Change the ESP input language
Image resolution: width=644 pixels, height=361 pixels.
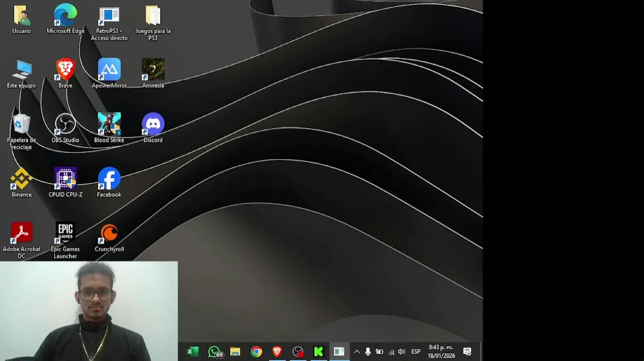click(x=416, y=352)
